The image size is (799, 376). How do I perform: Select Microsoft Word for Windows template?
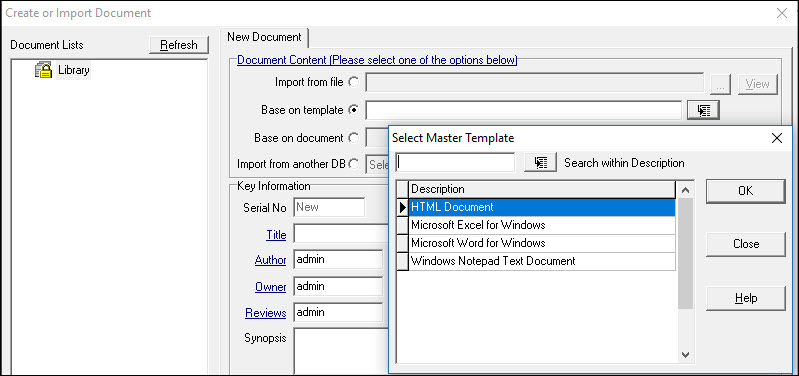click(x=542, y=243)
